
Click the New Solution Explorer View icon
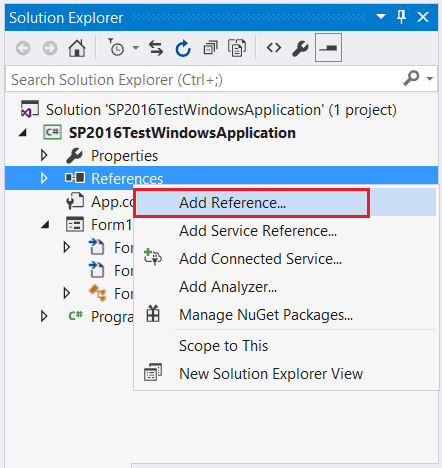click(x=153, y=372)
